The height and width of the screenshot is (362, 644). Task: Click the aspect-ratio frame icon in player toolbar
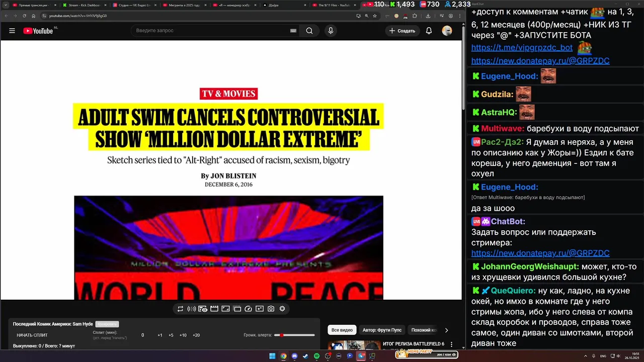225,309
